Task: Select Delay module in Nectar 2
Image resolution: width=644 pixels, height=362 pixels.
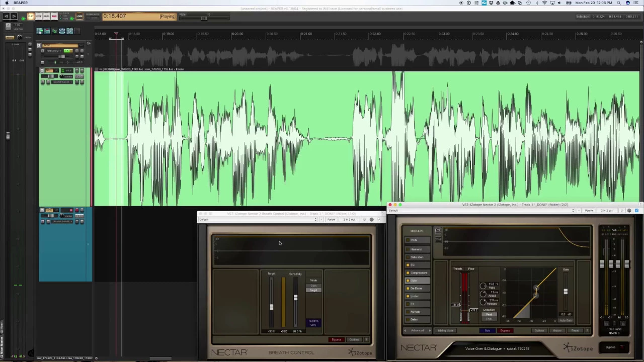Action: 417,319
